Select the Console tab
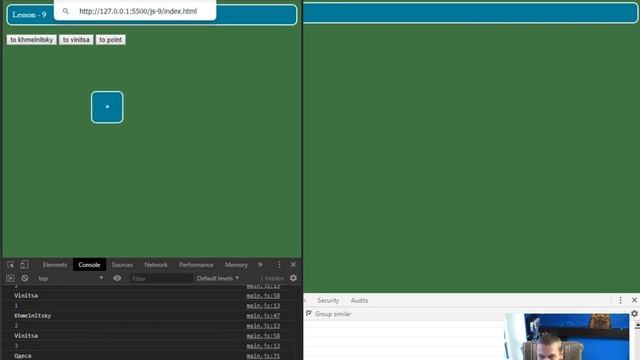This screenshot has width=640, height=360. click(89, 265)
